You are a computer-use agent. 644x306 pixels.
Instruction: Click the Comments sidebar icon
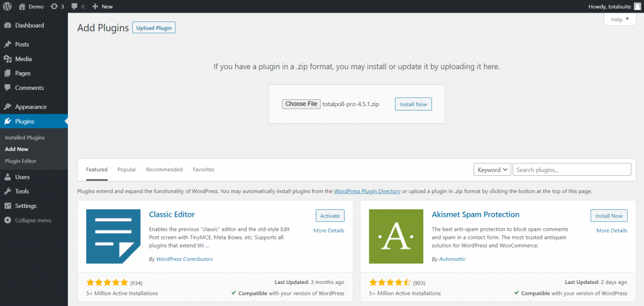pos(8,88)
